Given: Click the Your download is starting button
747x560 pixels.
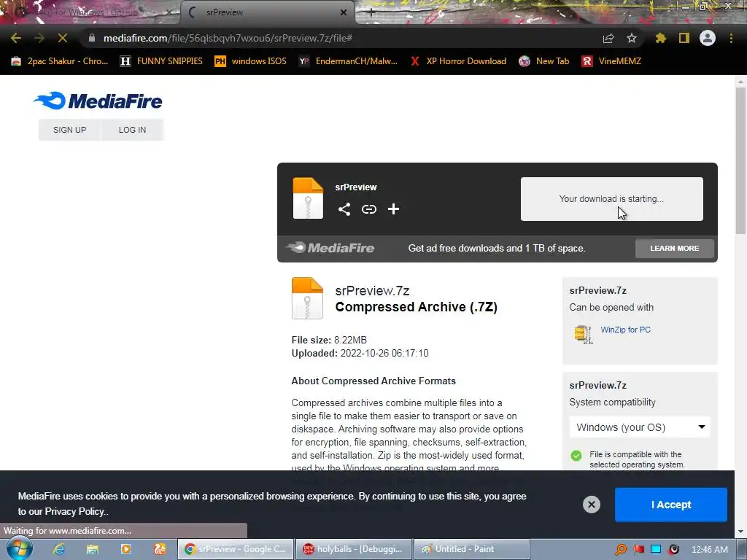Looking at the screenshot, I should [612, 199].
